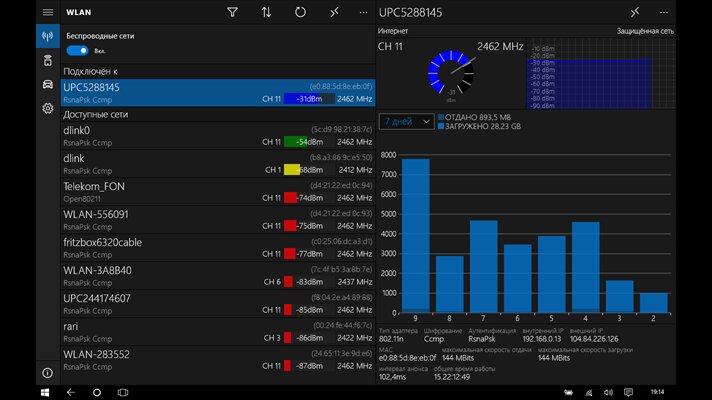Image resolution: width=712 pixels, height=400 pixels.
Task: Click the Windows Start button
Action: pos(46,392)
